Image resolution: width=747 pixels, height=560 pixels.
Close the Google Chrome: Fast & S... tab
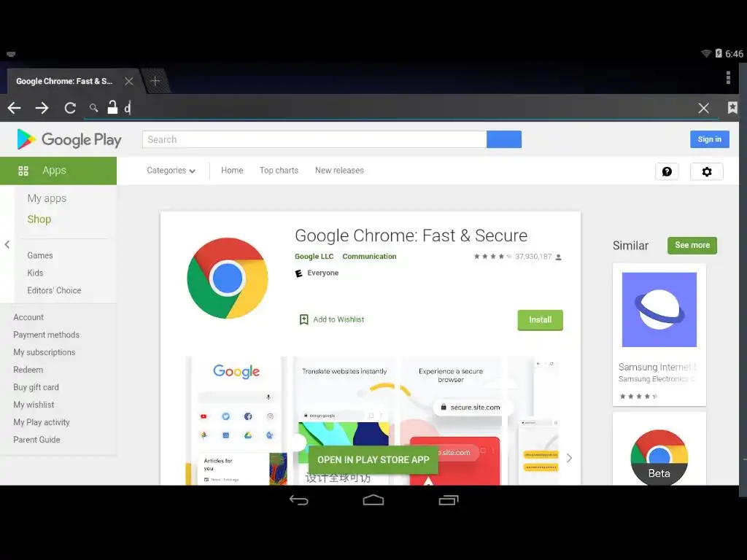point(128,81)
